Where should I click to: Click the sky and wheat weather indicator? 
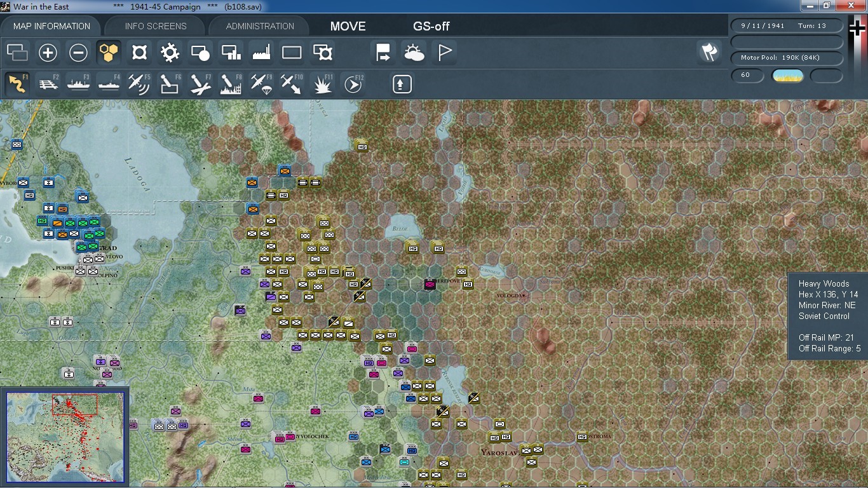[x=787, y=76]
